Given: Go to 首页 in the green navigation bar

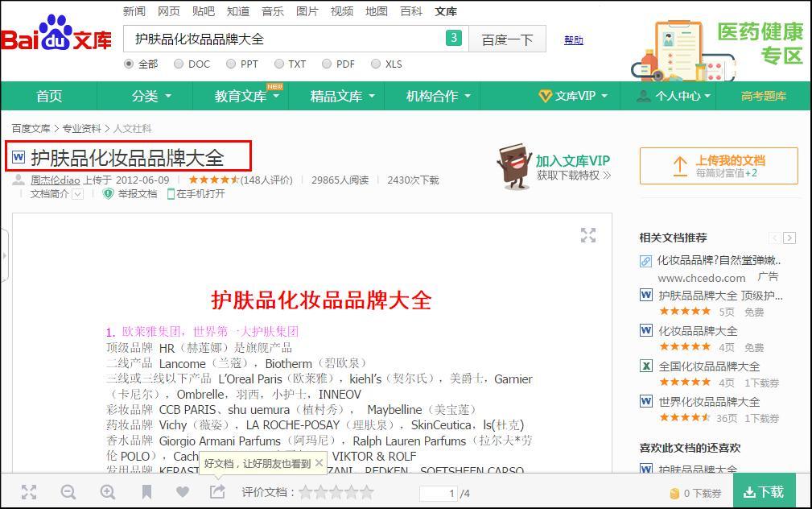Looking at the screenshot, I should (x=49, y=96).
